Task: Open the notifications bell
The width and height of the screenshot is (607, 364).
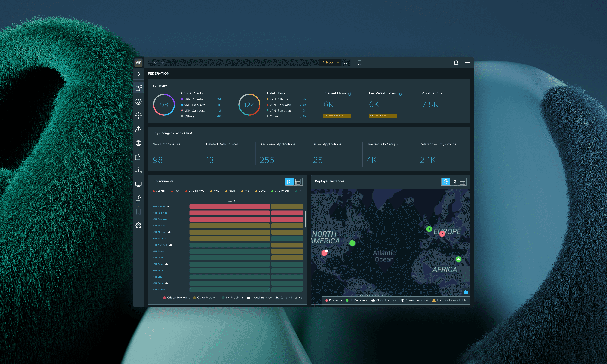Action: [456, 63]
